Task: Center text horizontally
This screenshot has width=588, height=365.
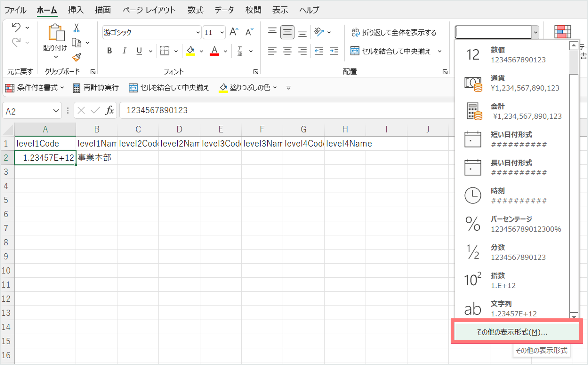Action: (287, 51)
